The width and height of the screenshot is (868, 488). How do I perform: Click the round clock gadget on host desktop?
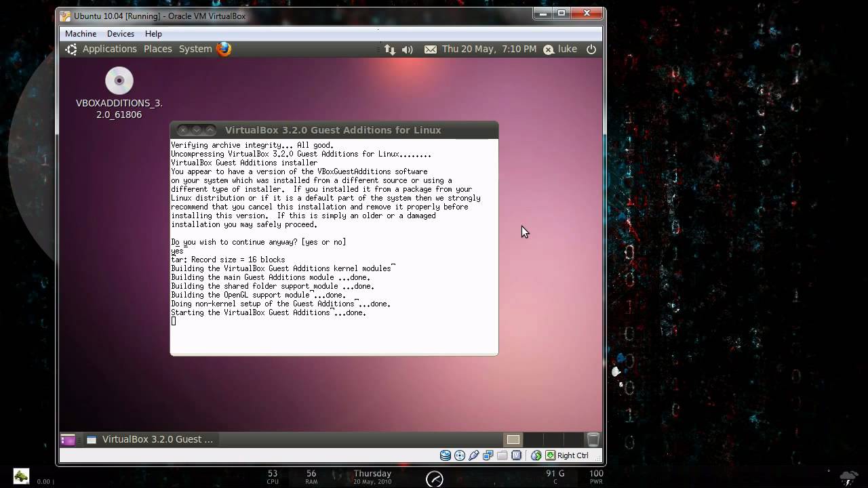(435, 479)
